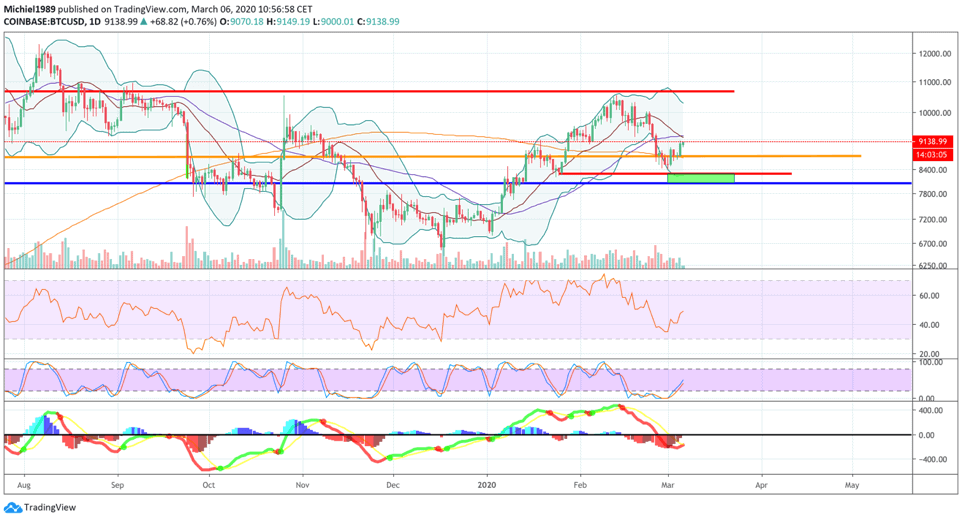Viewport: 964px width, 522px height.
Task: Click the 12000.00 price axis label
Action: click(x=935, y=53)
